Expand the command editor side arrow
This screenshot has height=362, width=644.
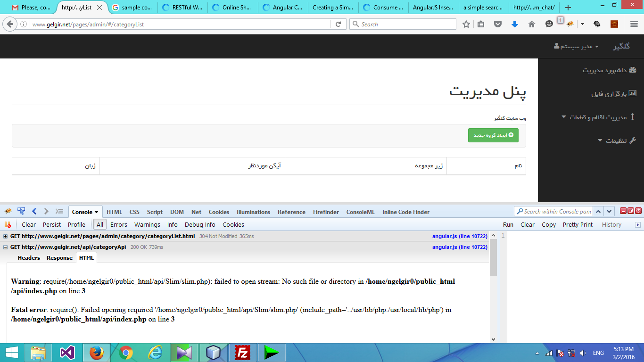pos(638,225)
